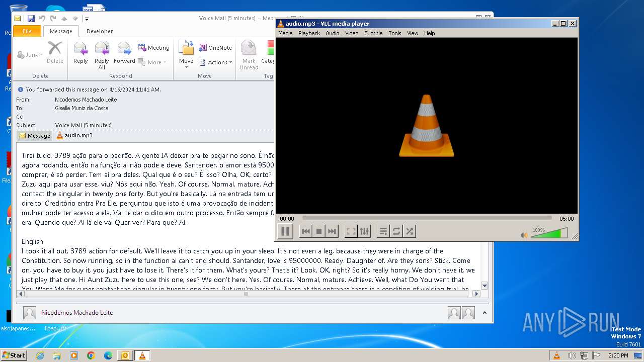Pause playback in VLC
The height and width of the screenshot is (362, 644).
[285, 231]
